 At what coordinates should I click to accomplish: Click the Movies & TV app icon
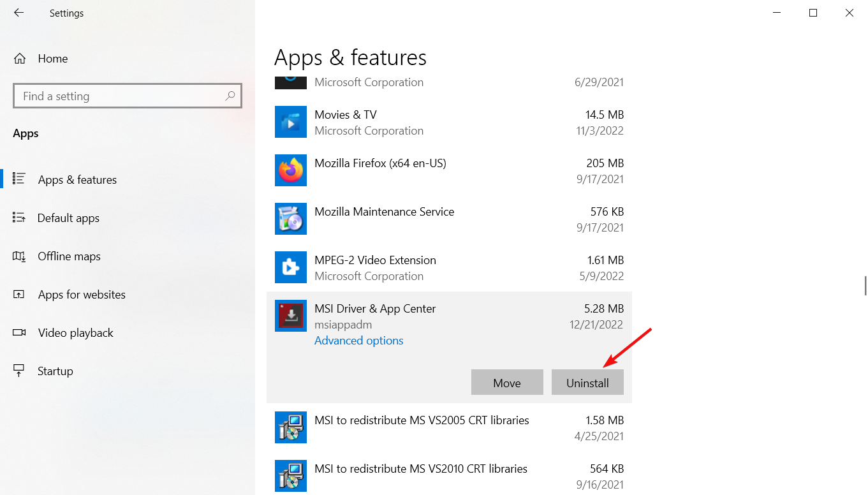tap(291, 122)
